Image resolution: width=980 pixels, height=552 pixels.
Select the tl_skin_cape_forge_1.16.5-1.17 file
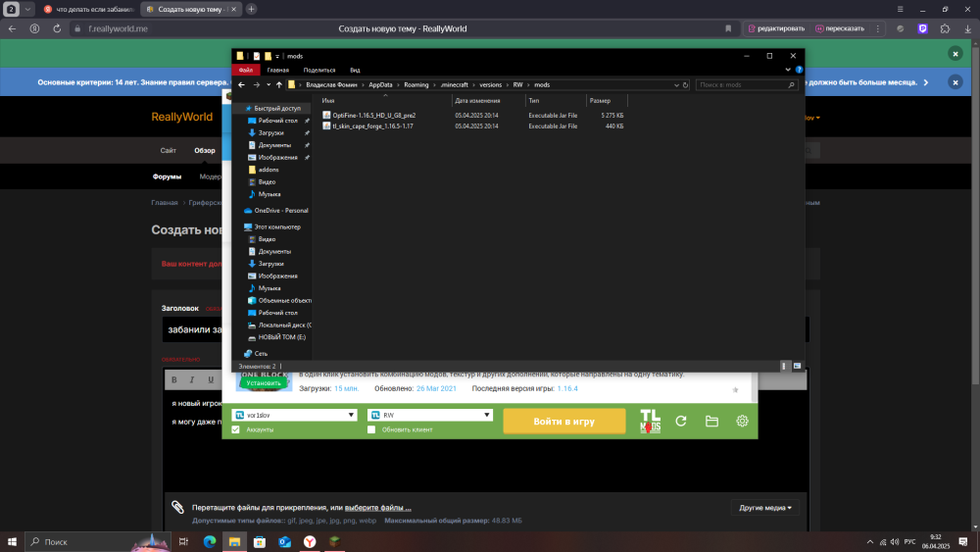click(x=372, y=126)
